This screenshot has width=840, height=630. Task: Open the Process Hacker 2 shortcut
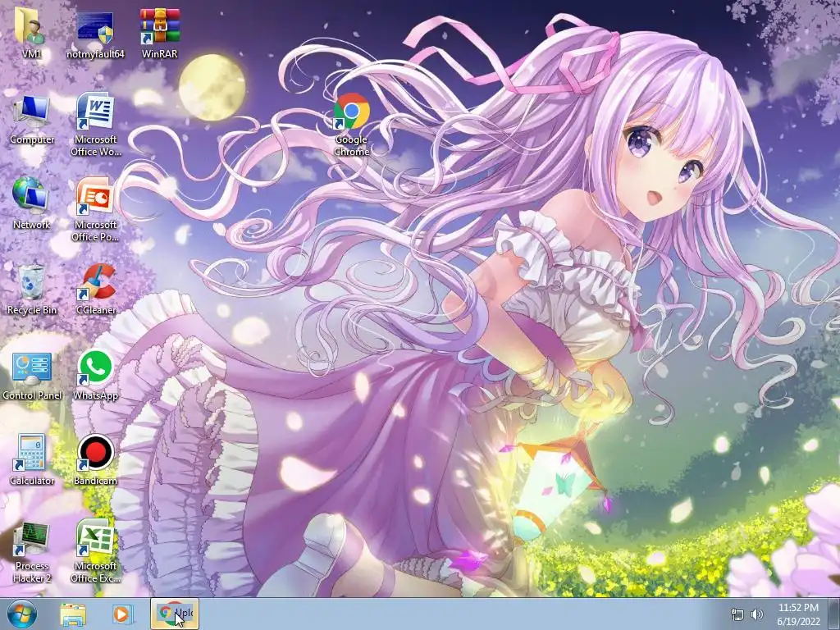coord(32,550)
